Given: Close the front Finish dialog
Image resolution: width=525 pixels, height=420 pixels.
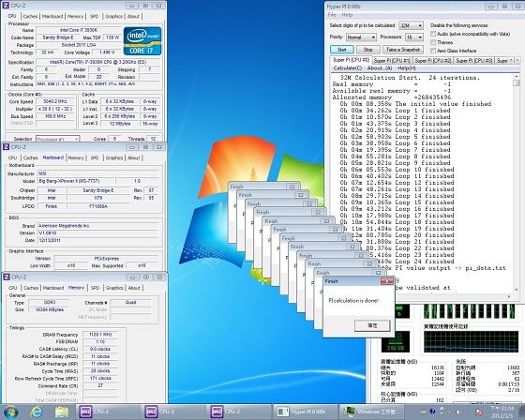Looking at the screenshot, I should coord(386,281).
